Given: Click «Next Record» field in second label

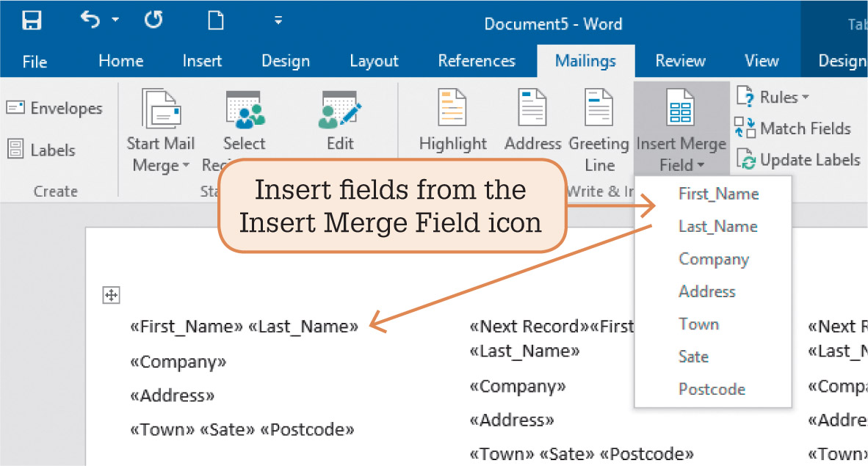Looking at the screenshot, I should click(529, 327).
